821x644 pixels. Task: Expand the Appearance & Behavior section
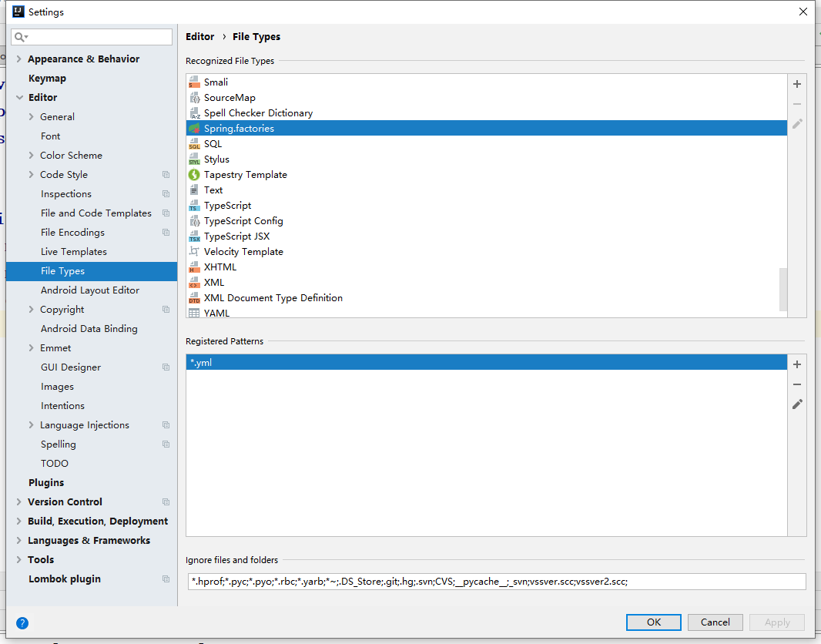18,59
